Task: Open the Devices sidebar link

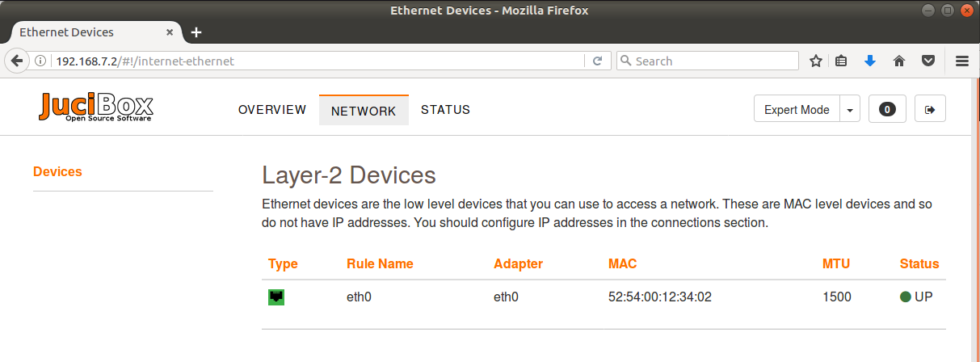Action: [x=57, y=172]
